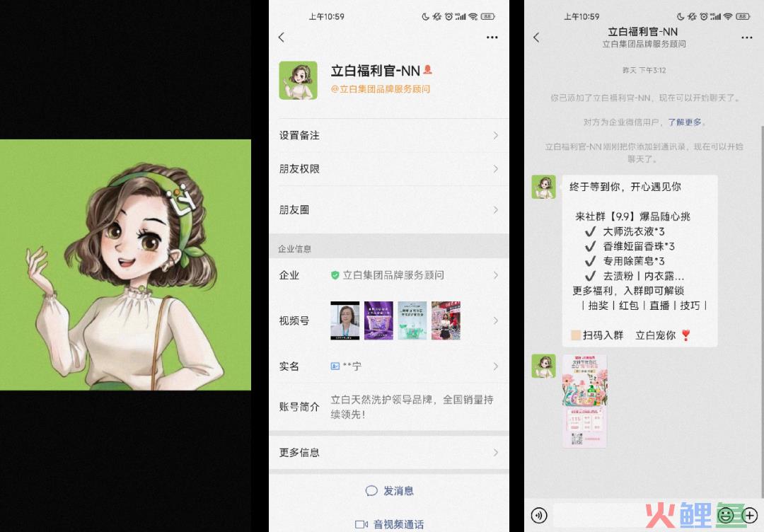Open the 设置备注 menu entry
764x532 pixels.
point(389,135)
